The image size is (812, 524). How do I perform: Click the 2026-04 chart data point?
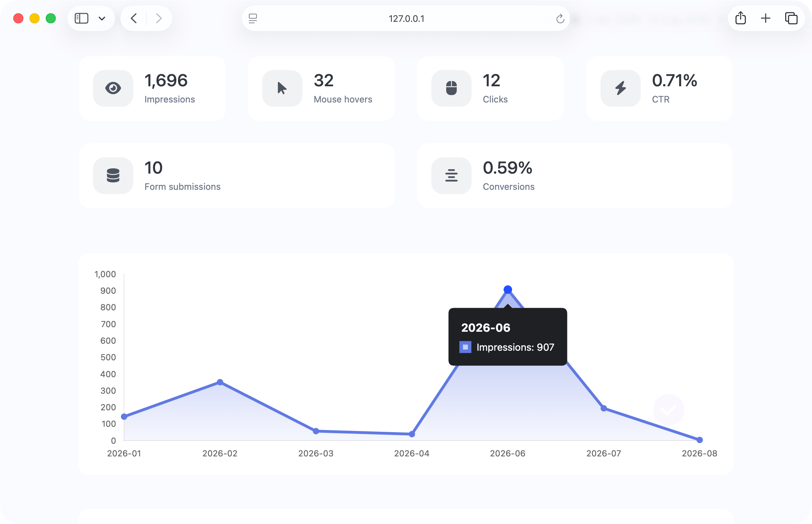[412, 434]
